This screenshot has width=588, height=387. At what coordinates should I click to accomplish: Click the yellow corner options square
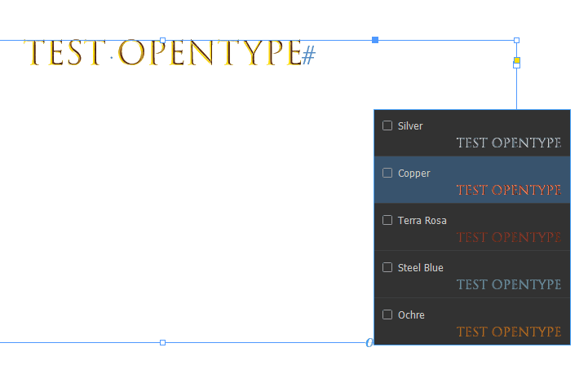tap(517, 60)
